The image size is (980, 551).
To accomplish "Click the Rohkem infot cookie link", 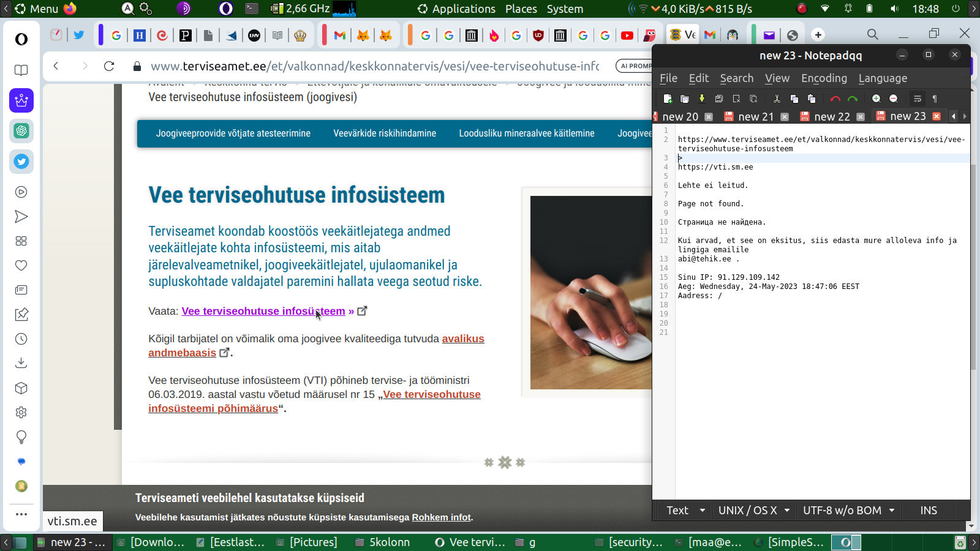I will (441, 517).
